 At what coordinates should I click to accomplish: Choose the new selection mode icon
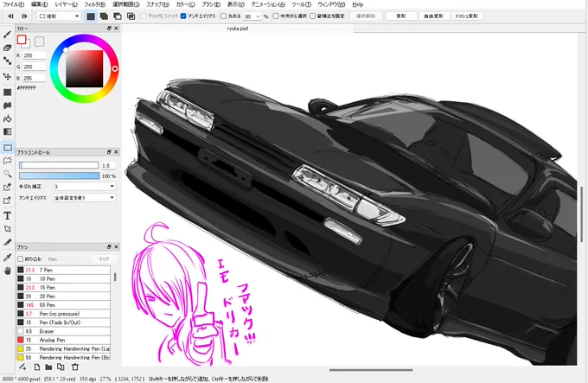(91, 16)
